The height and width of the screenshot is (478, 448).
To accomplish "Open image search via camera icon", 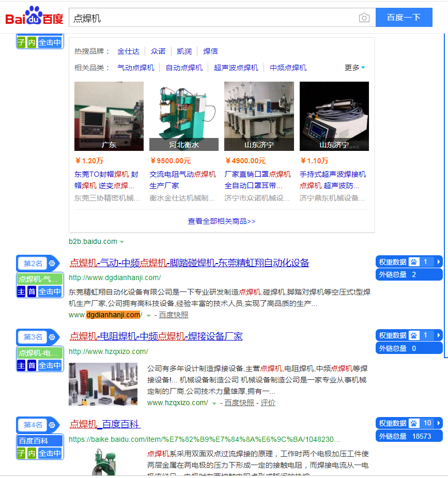I will [x=364, y=18].
